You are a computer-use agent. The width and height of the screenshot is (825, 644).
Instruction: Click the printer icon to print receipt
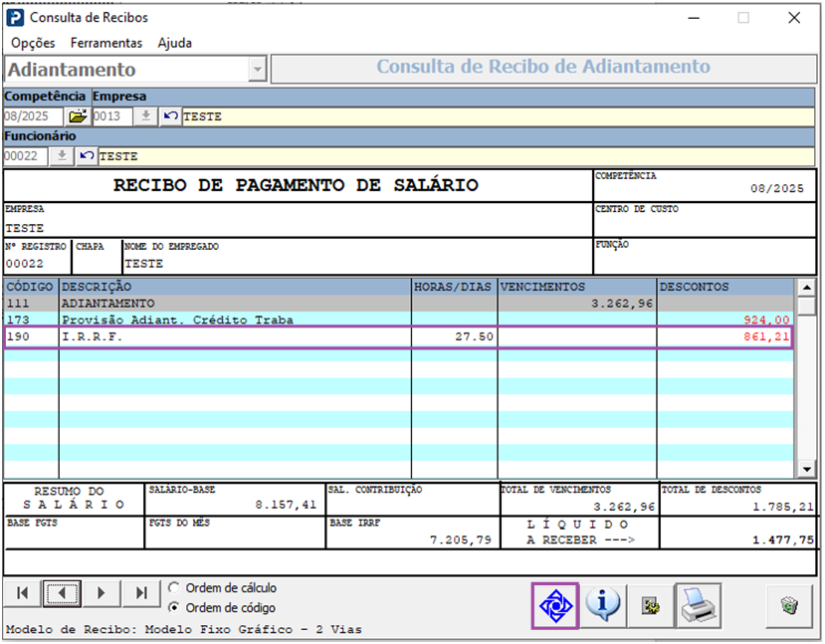tap(700, 604)
